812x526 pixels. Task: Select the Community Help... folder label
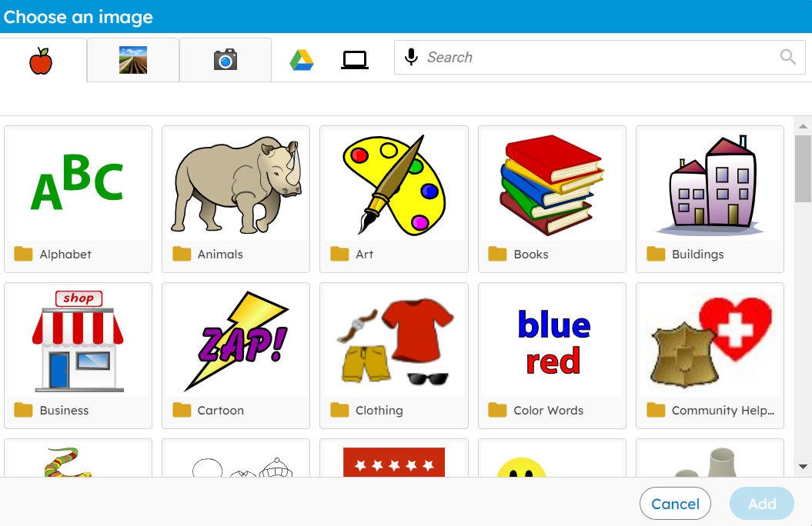tap(723, 411)
